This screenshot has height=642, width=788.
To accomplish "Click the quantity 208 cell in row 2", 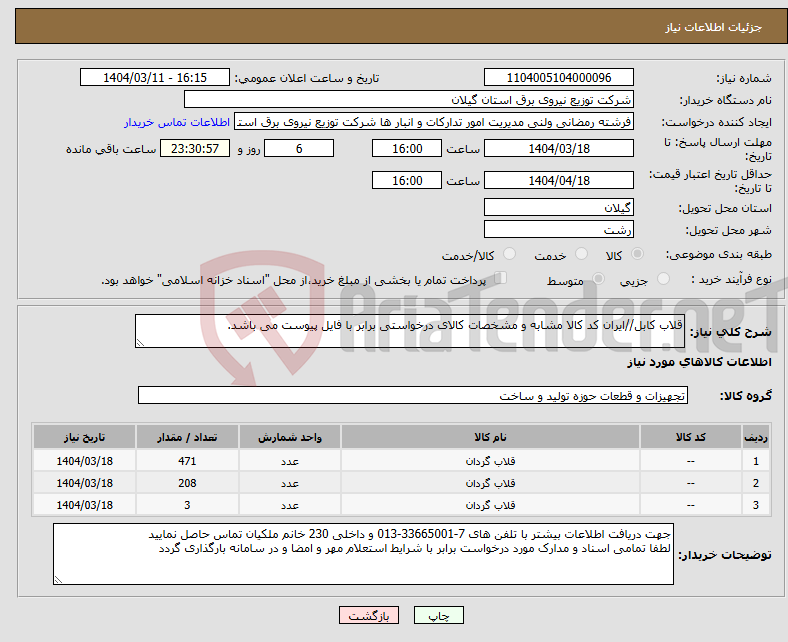I will point(187,483).
